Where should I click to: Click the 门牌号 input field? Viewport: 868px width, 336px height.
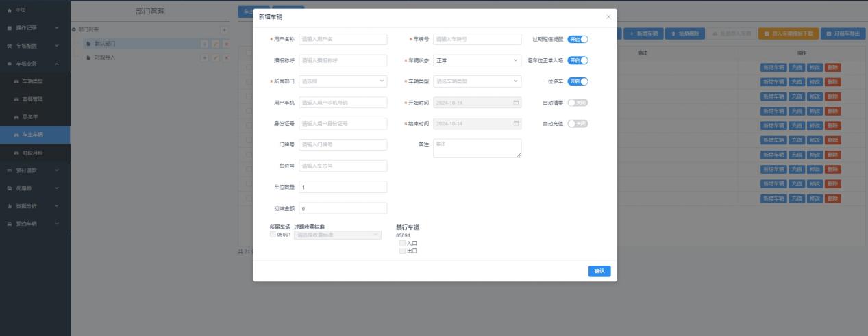343,145
